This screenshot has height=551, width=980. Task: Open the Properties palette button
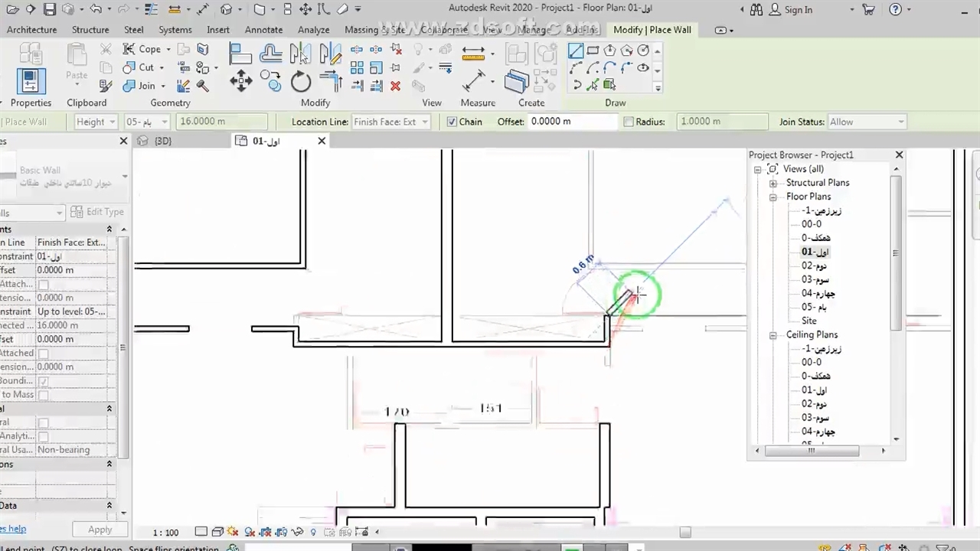tap(31, 81)
